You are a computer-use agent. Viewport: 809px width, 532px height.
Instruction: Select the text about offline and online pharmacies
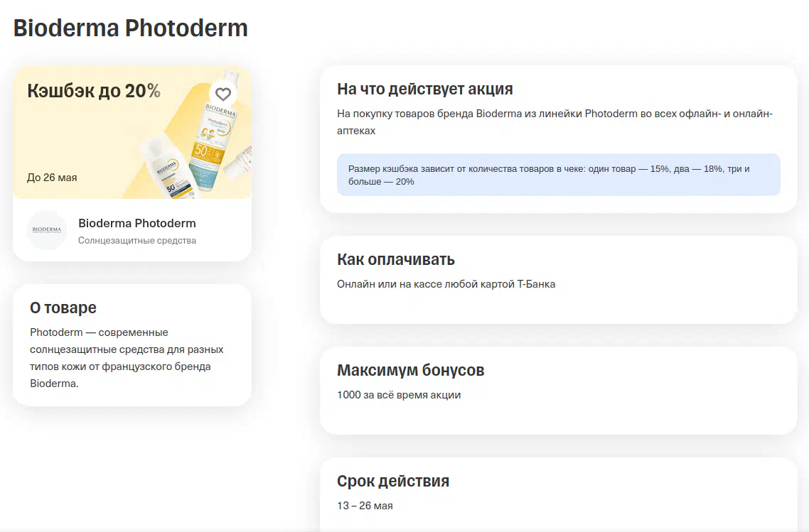(x=554, y=122)
